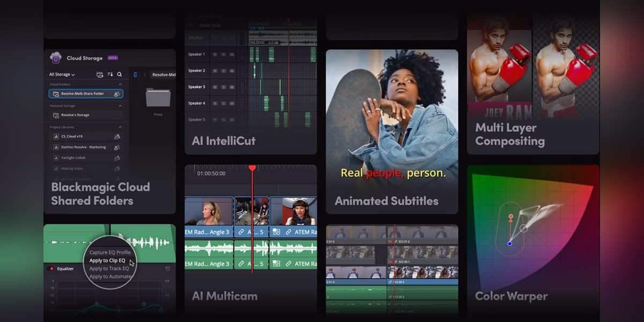
Task: Select the Resolve-Melb Share Folder row
Action: (86, 93)
